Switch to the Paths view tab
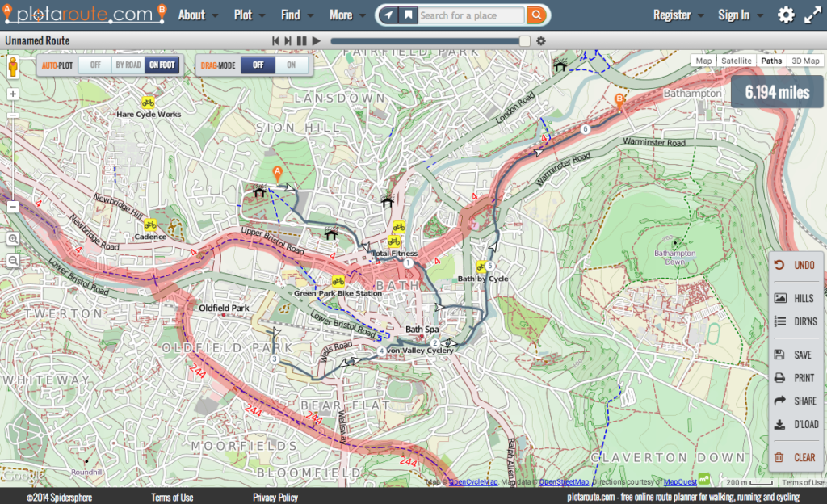Screen dimensions: 827x504 click(771, 61)
